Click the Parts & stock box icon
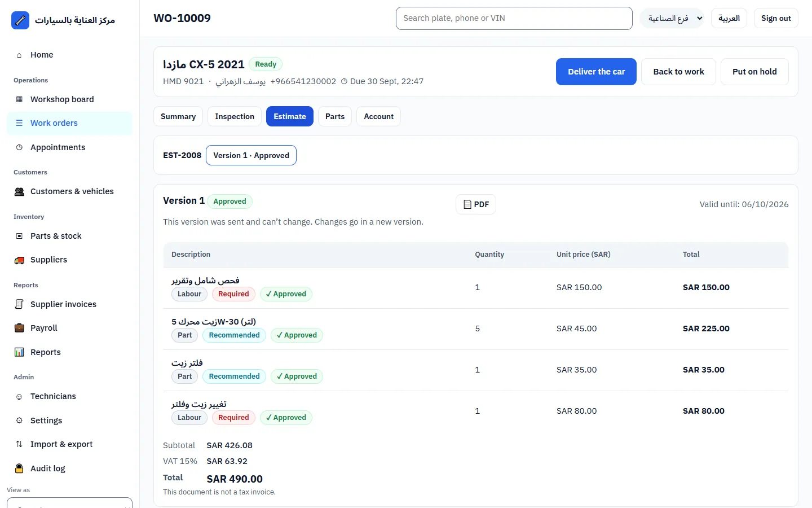Image resolution: width=812 pixels, height=508 pixels. 19,236
